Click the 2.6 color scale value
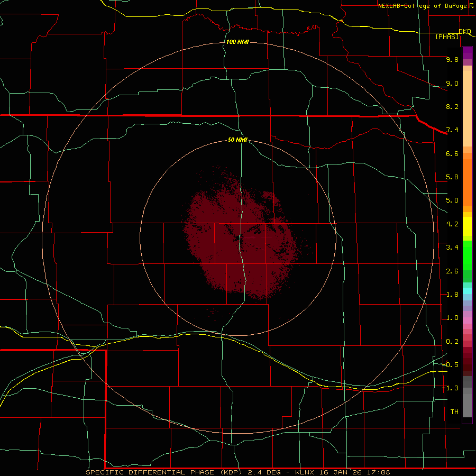Screen dimensions: 476x476 tap(452, 271)
